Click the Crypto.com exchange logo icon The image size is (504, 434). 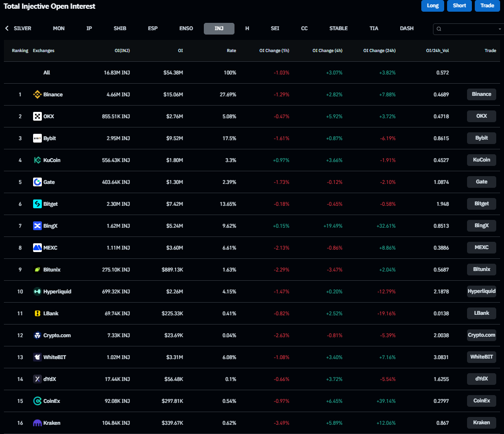(x=37, y=335)
